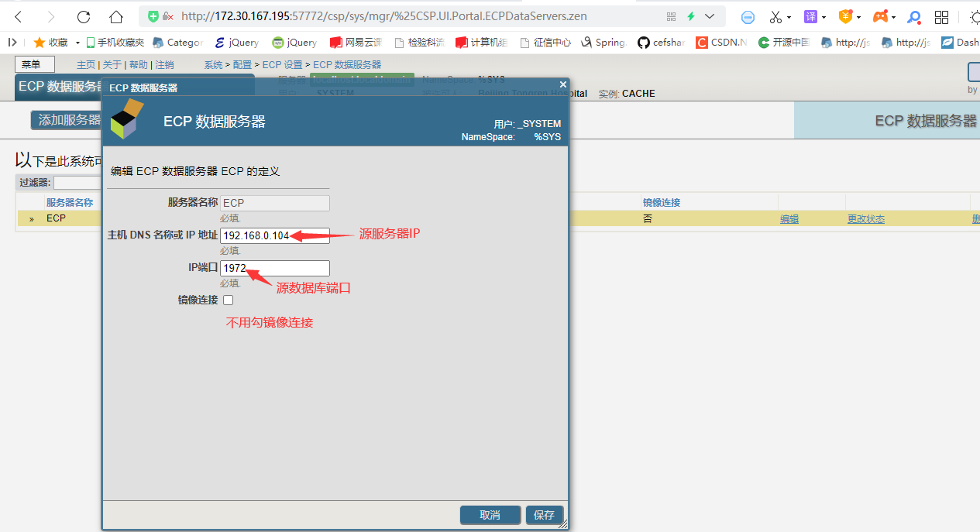Reload the page with the refresh icon
980x532 pixels.
(x=84, y=16)
